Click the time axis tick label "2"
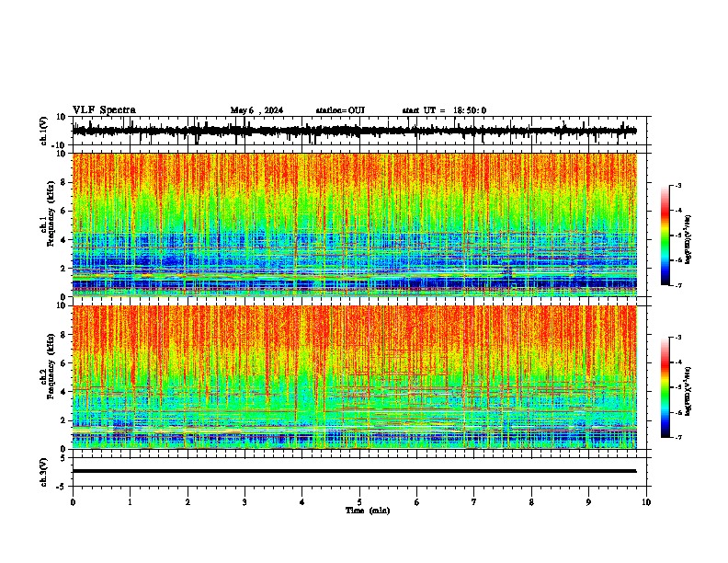This screenshot has width=728, height=563. pyautogui.click(x=188, y=501)
